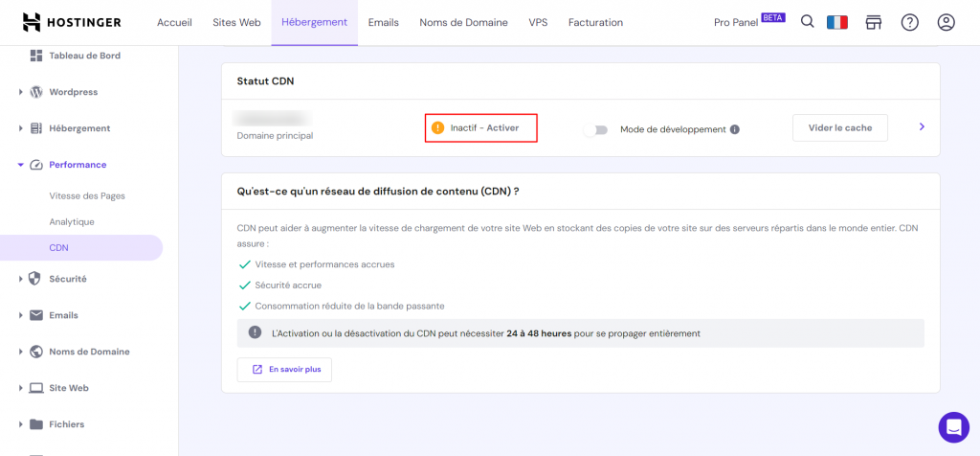Click the Hébergement server icon in sidebar
Screen dimensions: 980x456
(36, 128)
